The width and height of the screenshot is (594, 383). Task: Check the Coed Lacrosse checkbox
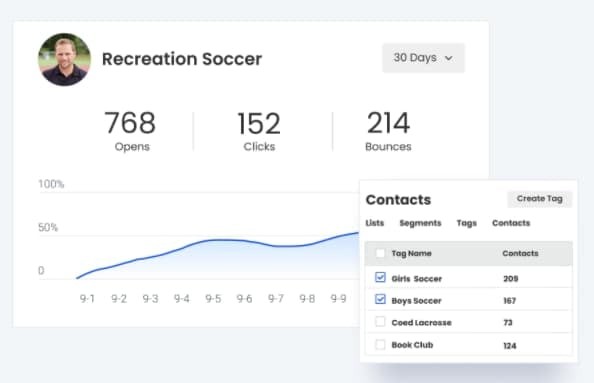tap(380, 322)
